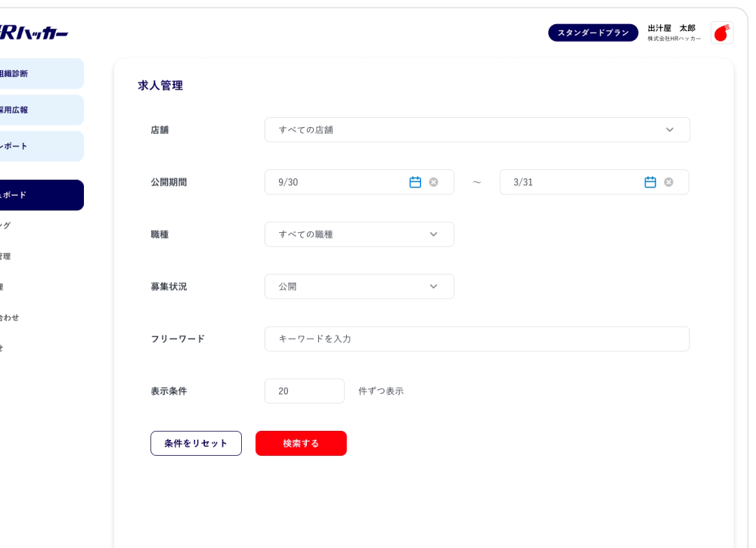Screen dimensions: 756x548
Task: Open the calendar picker for start date 9/30
Action: coord(415,182)
